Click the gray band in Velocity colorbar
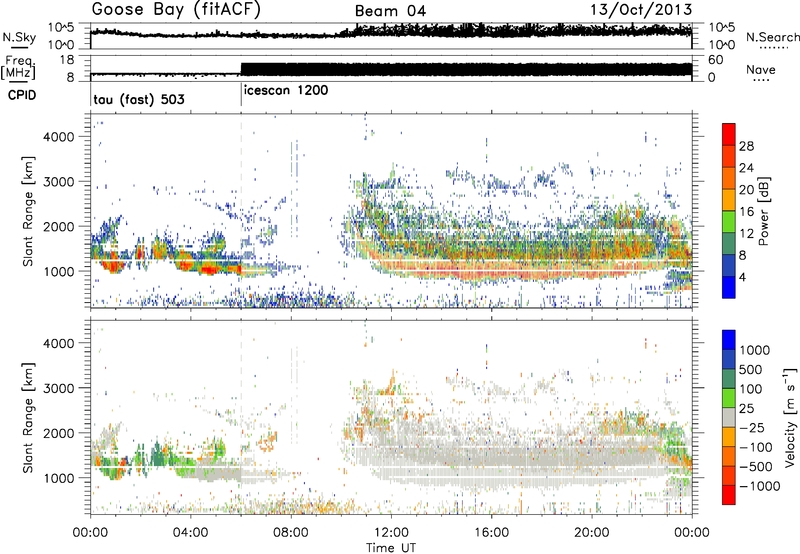Image resolution: width=800 pixels, height=554 pixels. (x=729, y=418)
